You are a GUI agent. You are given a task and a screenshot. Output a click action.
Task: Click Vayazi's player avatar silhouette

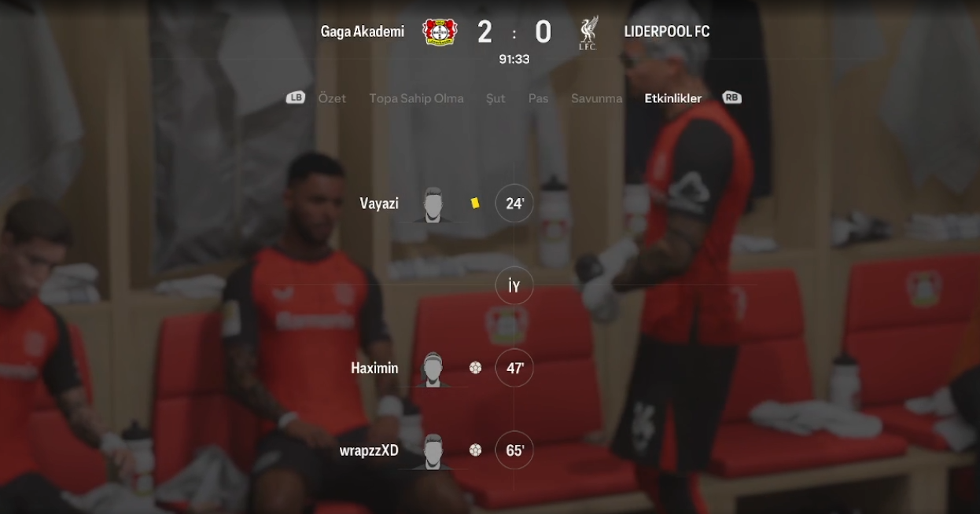pyautogui.click(x=433, y=204)
